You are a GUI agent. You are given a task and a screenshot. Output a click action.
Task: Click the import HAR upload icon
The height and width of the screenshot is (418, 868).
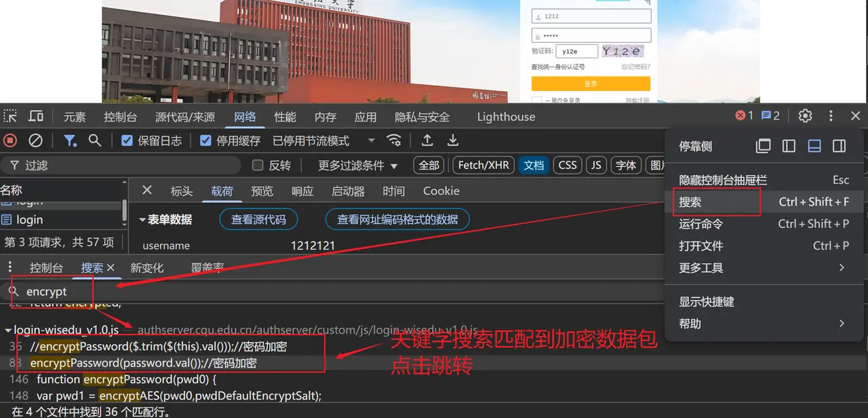tap(427, 140)
